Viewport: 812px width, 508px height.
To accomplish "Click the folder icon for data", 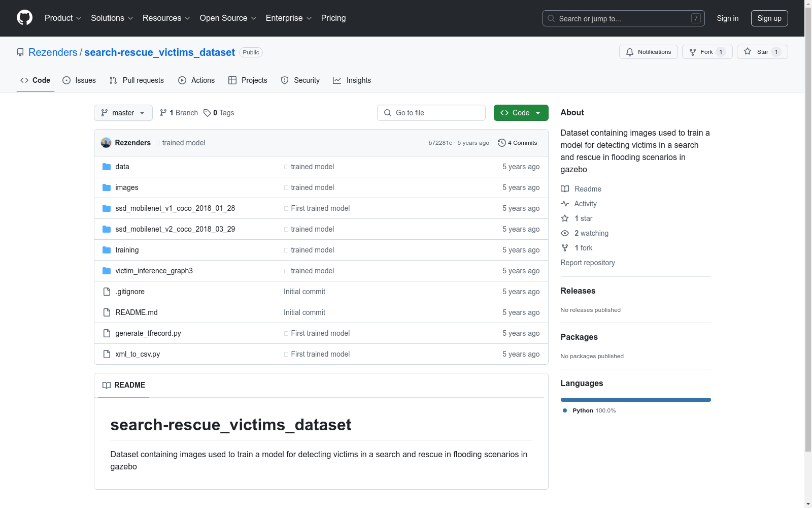I will pyautogui.click(x=107, y=167).
